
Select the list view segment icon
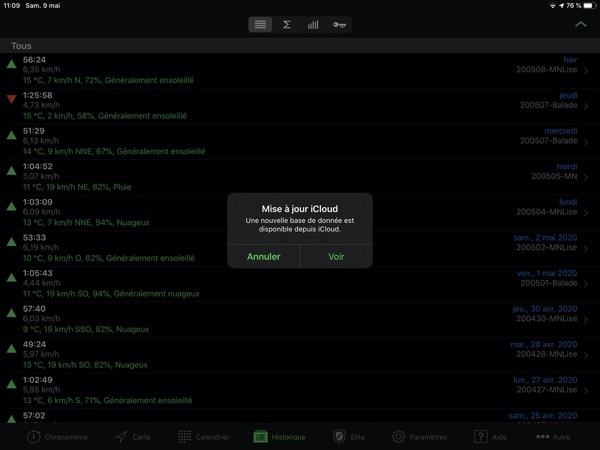[261, 24]
